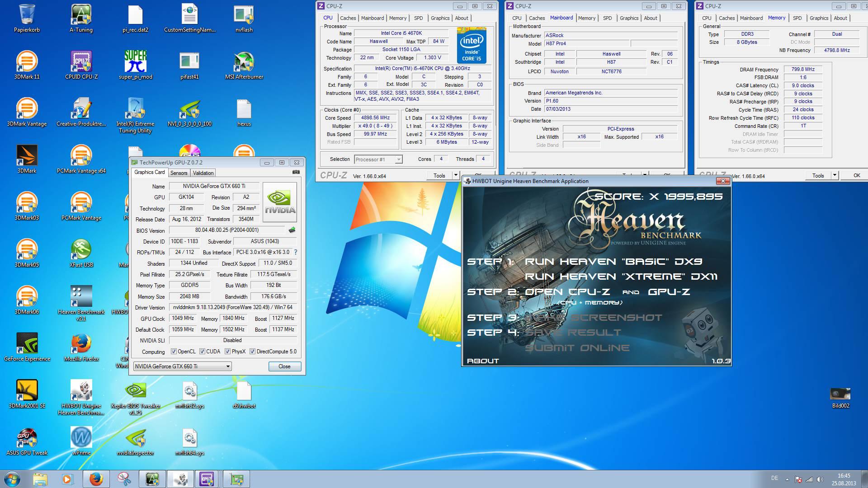868x488 pixels.
Task: Open the Papierkorb recycle bin icon
Action: click(x=27, y=18)
